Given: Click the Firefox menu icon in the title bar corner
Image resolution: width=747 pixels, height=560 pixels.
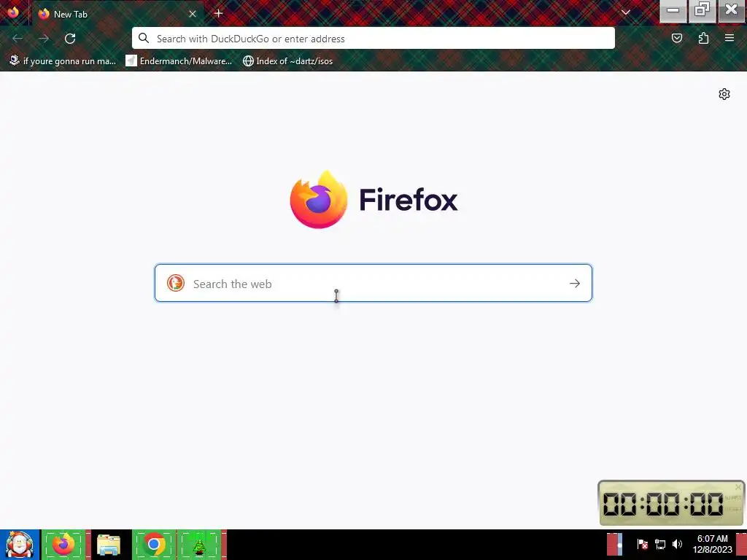Looking at the screenshot, I should point(13,12).
